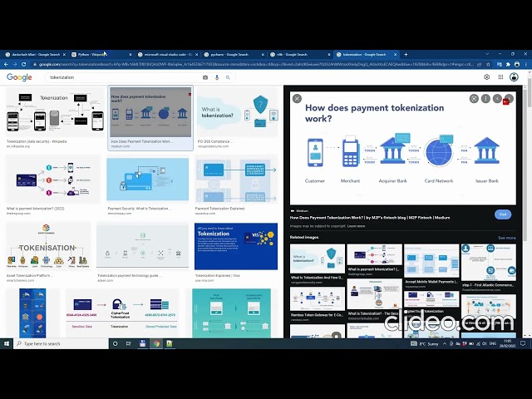
Task: Open the Google account avatar
Action: (514, 77)
